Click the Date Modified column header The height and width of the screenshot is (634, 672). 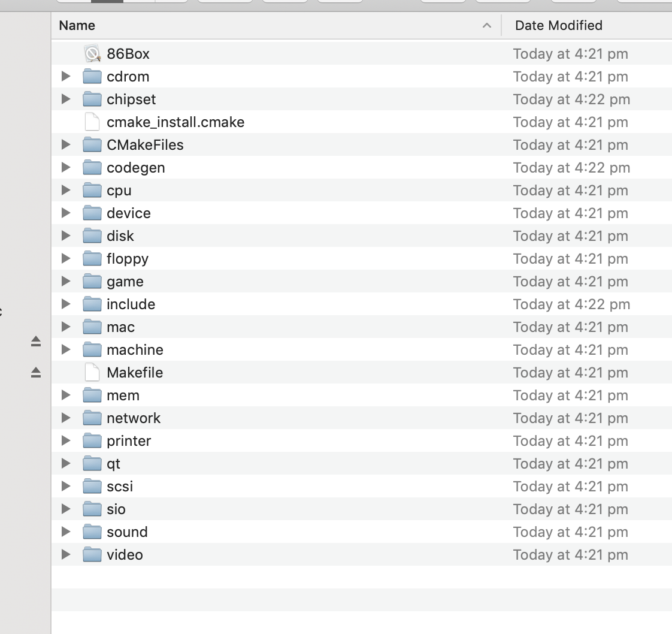558,25
